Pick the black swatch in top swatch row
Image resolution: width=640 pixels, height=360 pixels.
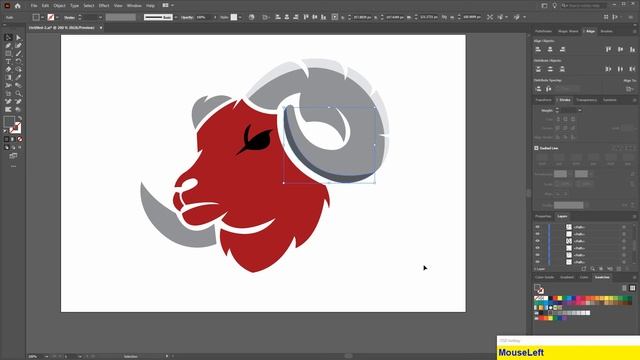click(x=551, y=298)
